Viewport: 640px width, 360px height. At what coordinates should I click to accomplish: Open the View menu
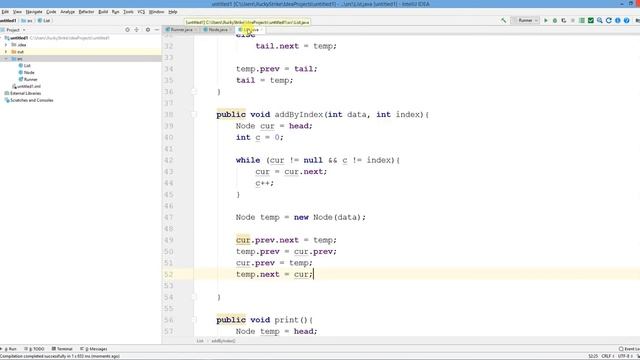[x=17, y=12]
